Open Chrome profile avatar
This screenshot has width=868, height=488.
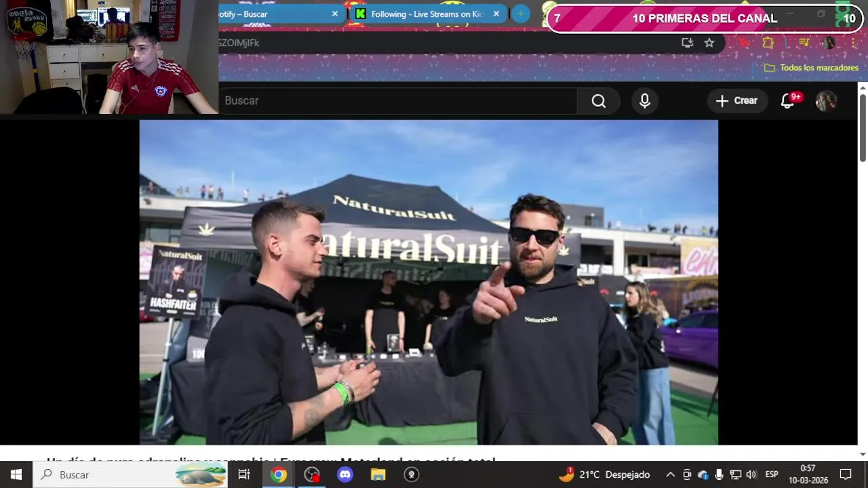(829, 43)
